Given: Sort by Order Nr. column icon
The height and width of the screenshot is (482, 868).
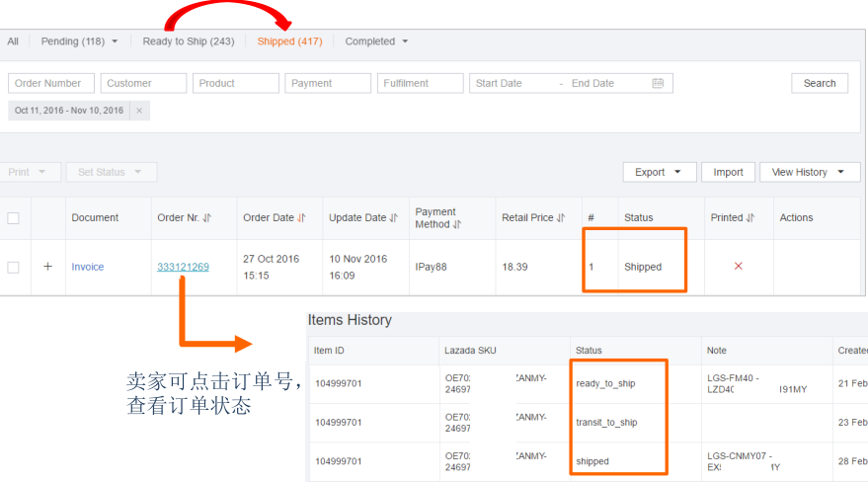Looking at the screenshot, I should [x=207, y=218].
